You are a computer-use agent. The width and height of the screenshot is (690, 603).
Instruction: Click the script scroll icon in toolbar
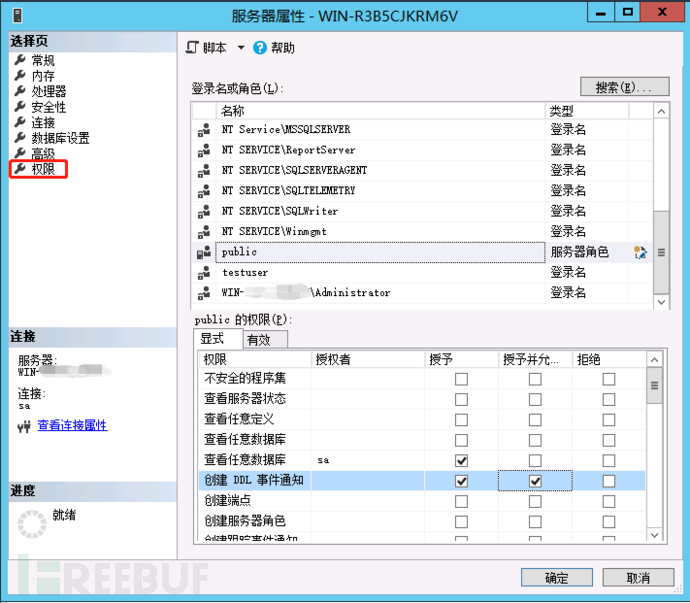tap(192, 47)
